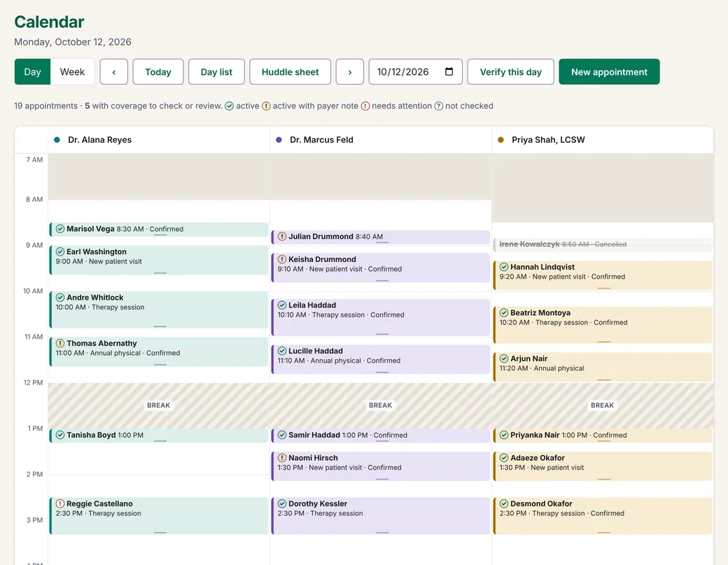
Task: Click the 'not checked' question mark icon
Action: [439, 106]
